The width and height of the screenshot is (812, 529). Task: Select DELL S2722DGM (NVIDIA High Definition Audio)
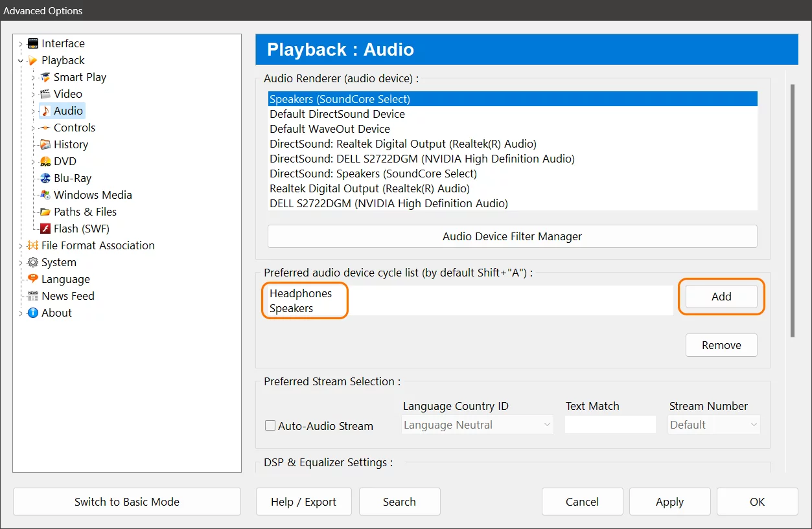(x=513, y=203)
